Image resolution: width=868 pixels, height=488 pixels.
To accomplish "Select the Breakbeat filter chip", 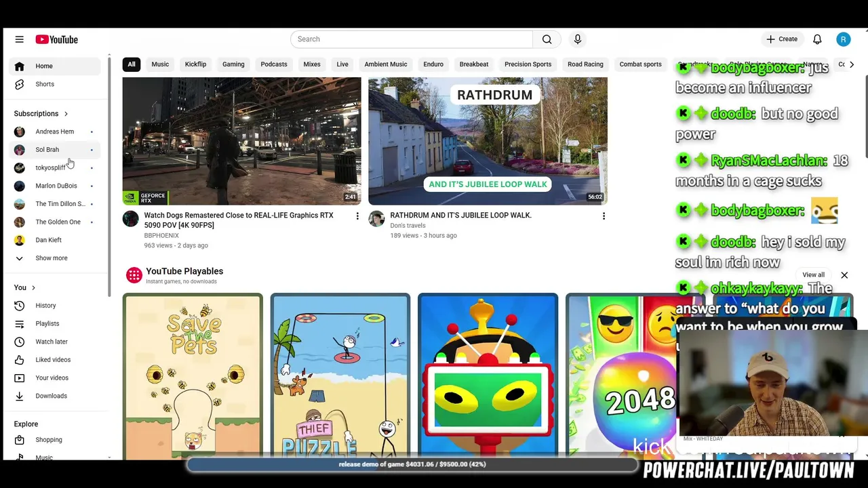I will coord(474,64).
